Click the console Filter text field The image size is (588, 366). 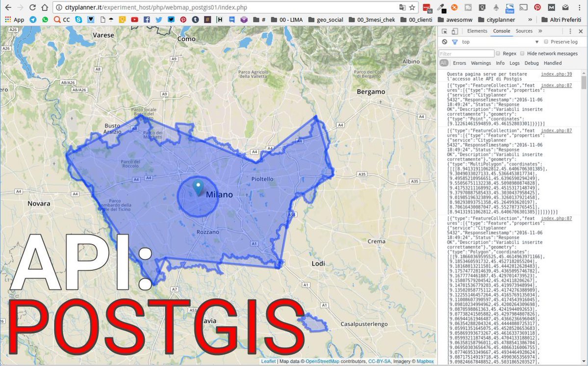pyautogui.click(x=466, y=53)
